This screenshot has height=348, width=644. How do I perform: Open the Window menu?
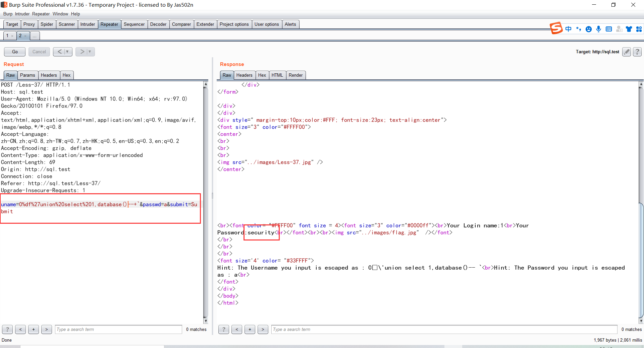pos(60,14)
